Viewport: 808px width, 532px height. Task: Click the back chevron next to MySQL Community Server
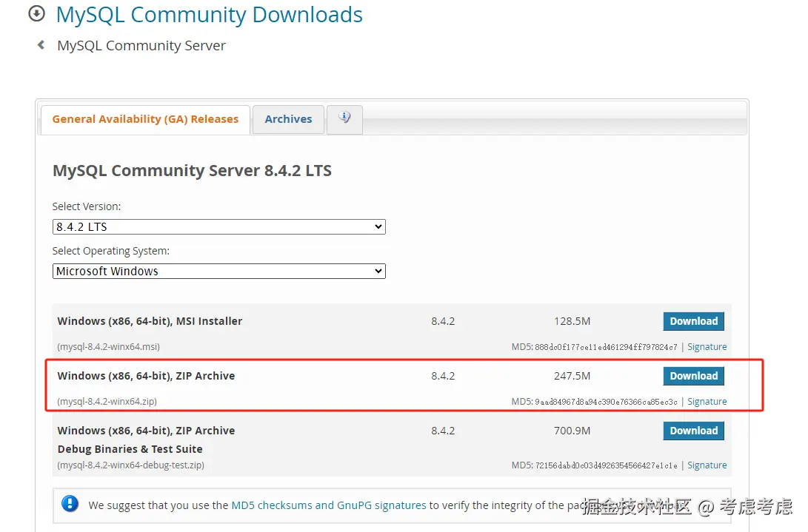click(x=41, y=45)
